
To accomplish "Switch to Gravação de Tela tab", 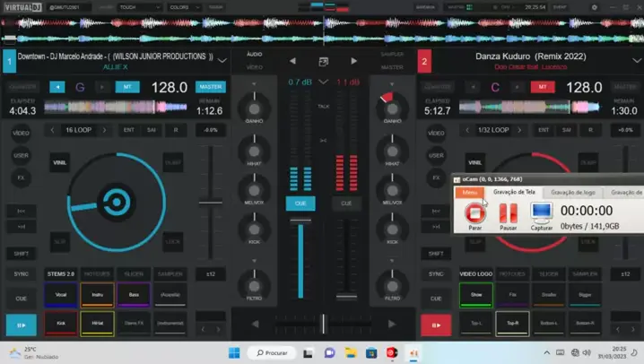I will tap(514, 192).
